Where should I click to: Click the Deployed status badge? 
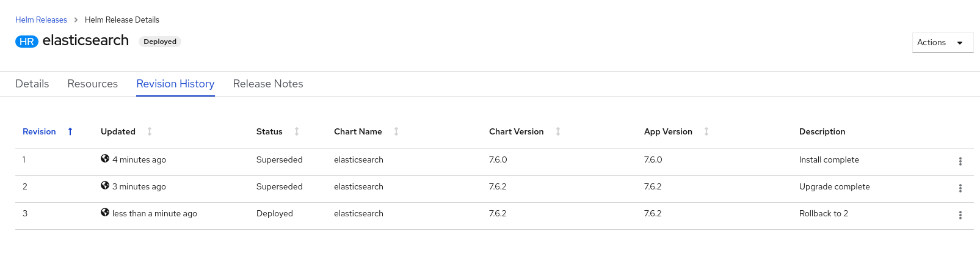click(160, 42)
